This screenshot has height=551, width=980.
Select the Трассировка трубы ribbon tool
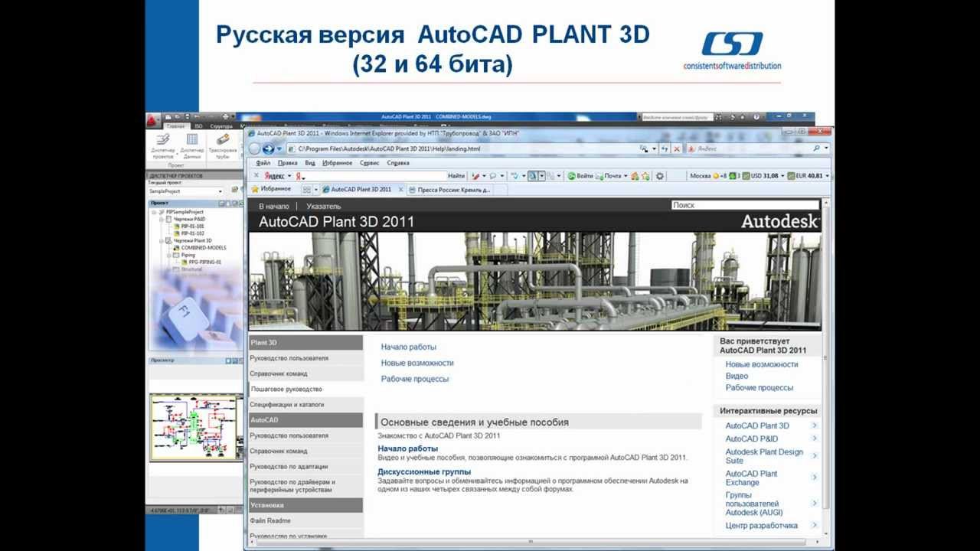click(223, 145)
